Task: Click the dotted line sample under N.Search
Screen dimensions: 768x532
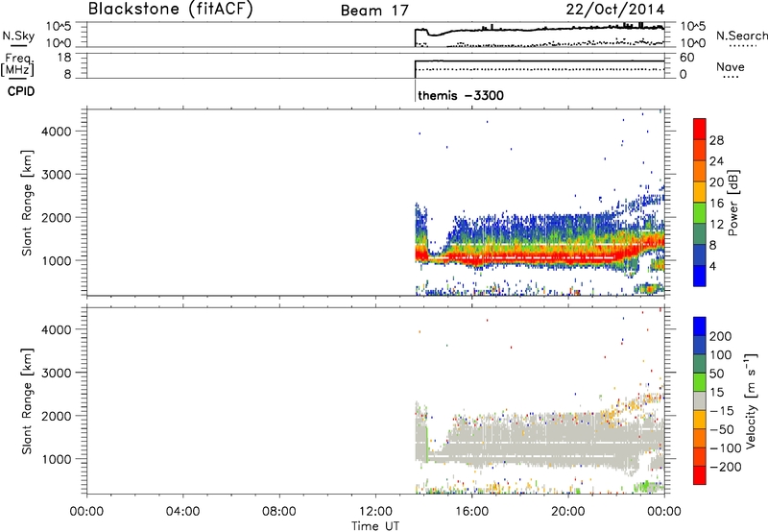Action: point(743,46)
